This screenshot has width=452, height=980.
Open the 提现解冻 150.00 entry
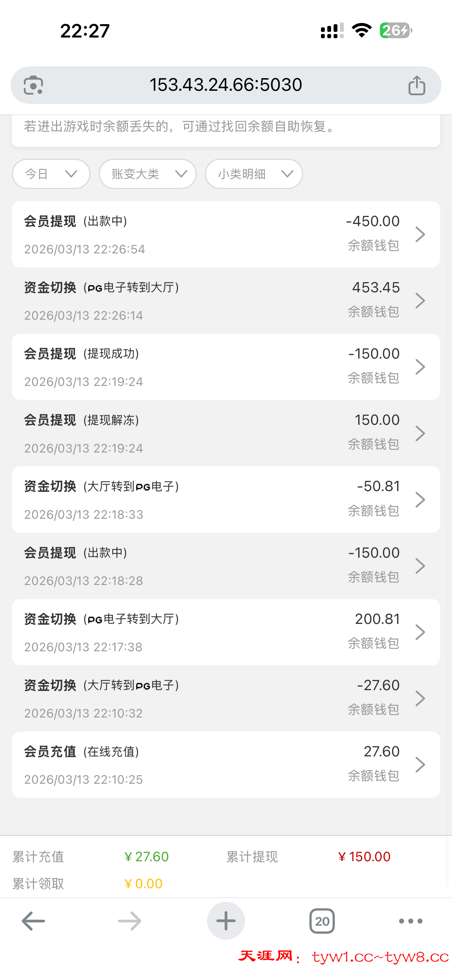pos(226,433)
